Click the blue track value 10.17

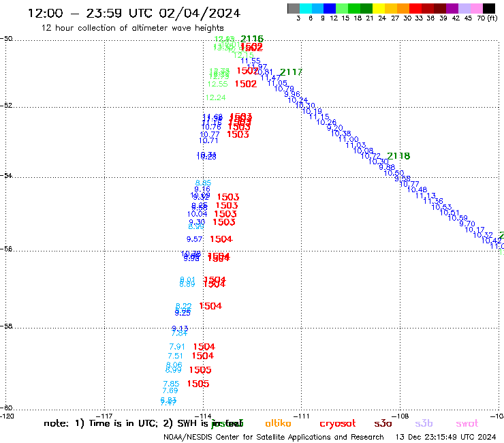(475, 230)
